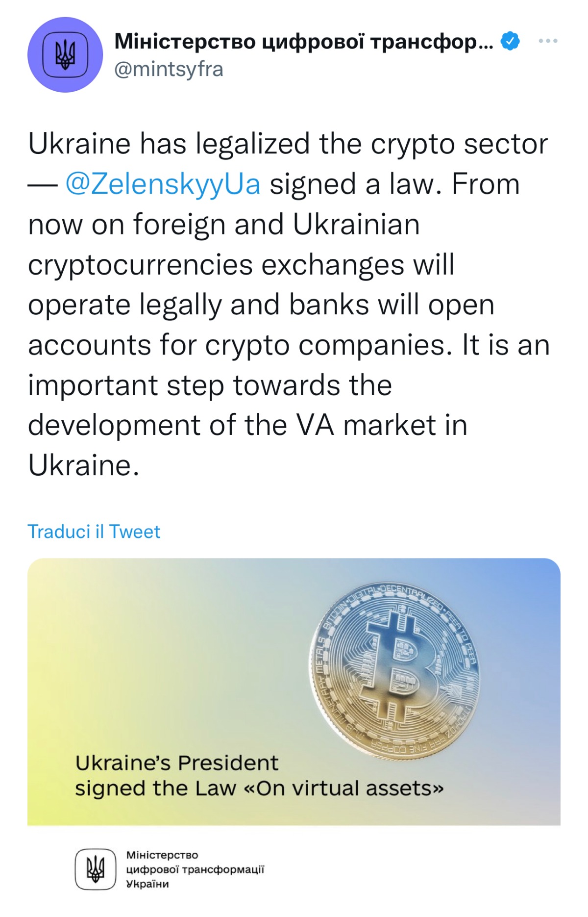This screenshot has width=588, height=917.
Task: Click the "Ukraine has legalized the crypto sector" line
Action: pos(288,144)
